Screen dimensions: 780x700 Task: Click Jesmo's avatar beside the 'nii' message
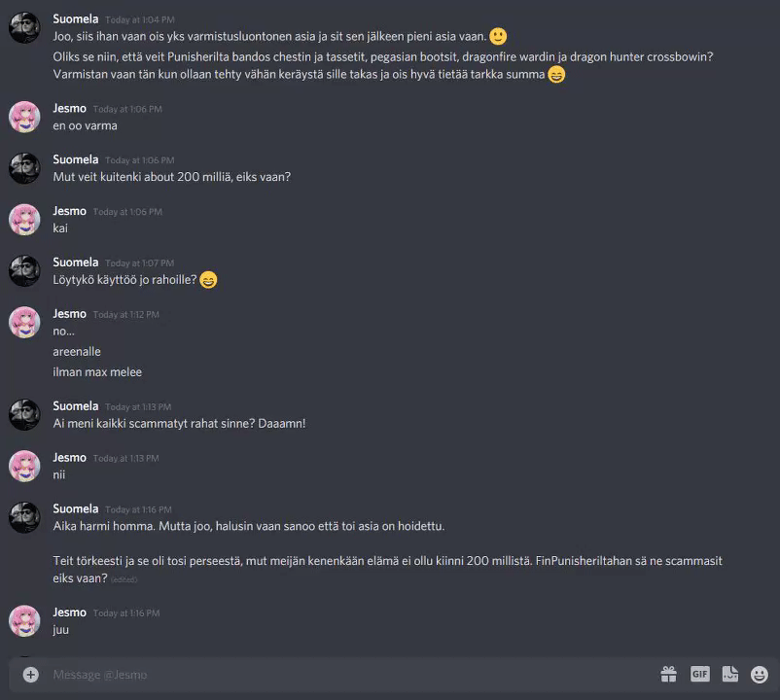24,466
